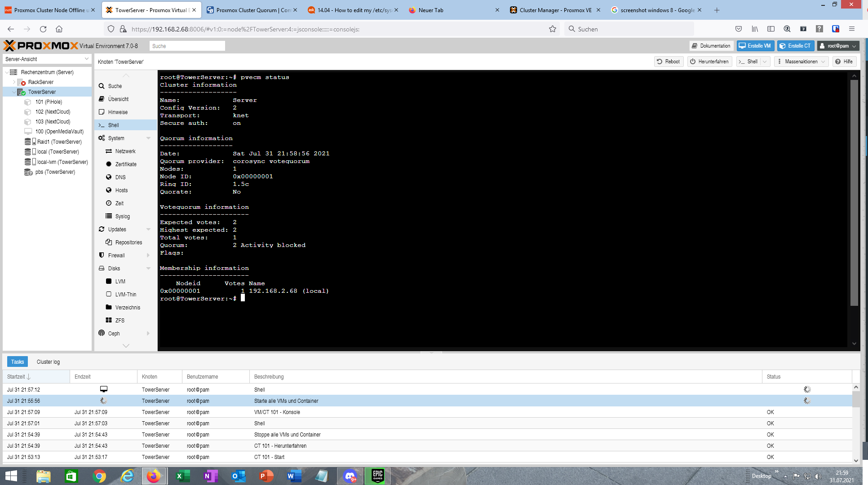Click Herunterfahren to shut down node
868x485 pixels.
coord(709,62)
